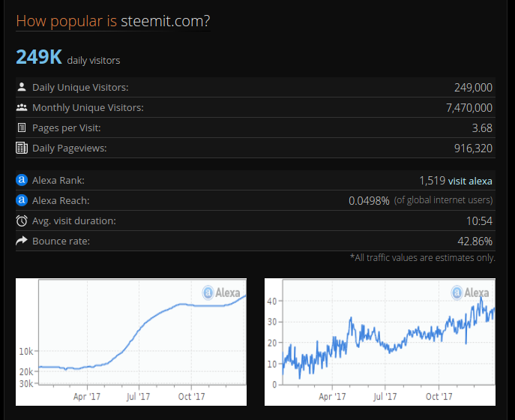Click the Pages per Visit label

coord(67,127)
